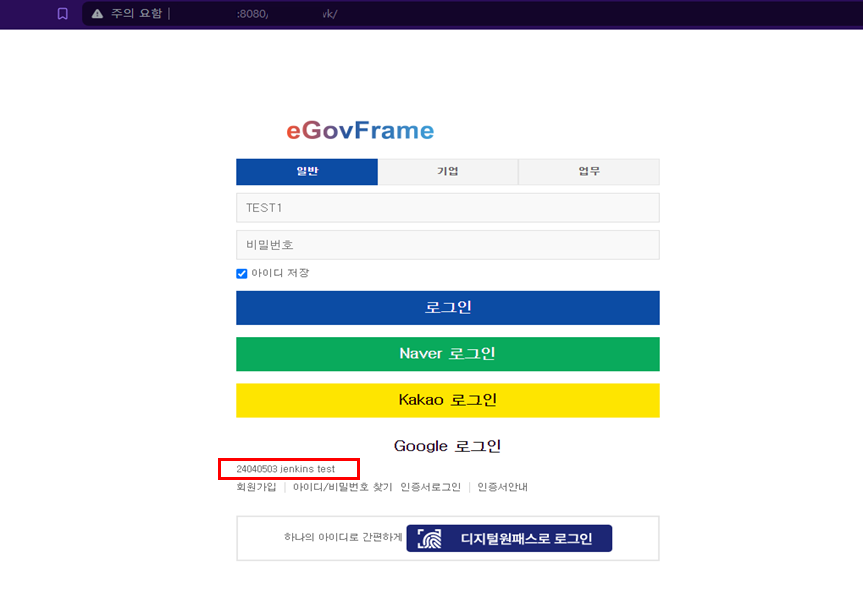
Task: Click the Kakao 로그인 button
Action: click(448, 400)
